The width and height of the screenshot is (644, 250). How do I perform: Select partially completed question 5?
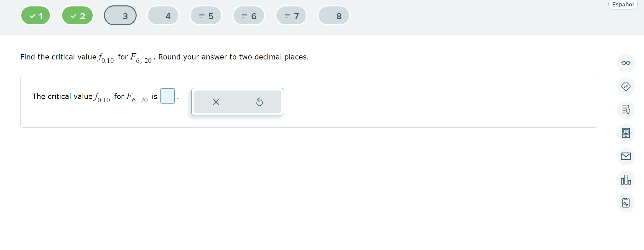(206, 15)
